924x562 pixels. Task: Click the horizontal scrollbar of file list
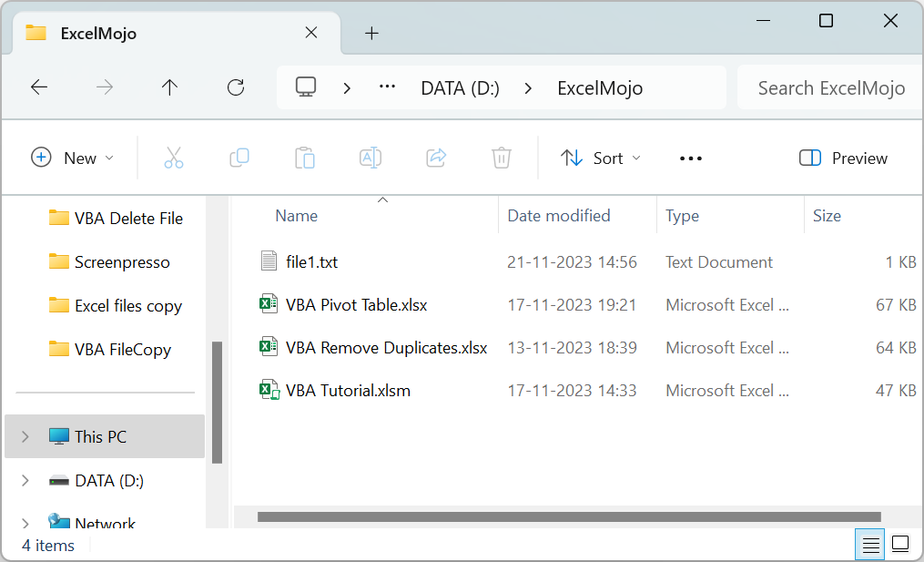click(x=569, y=517)
